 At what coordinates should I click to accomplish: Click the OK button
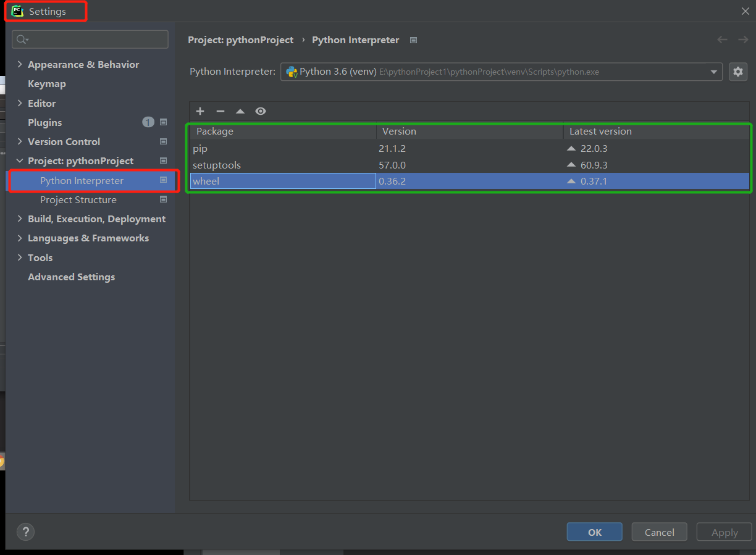[x=595, y=532]
